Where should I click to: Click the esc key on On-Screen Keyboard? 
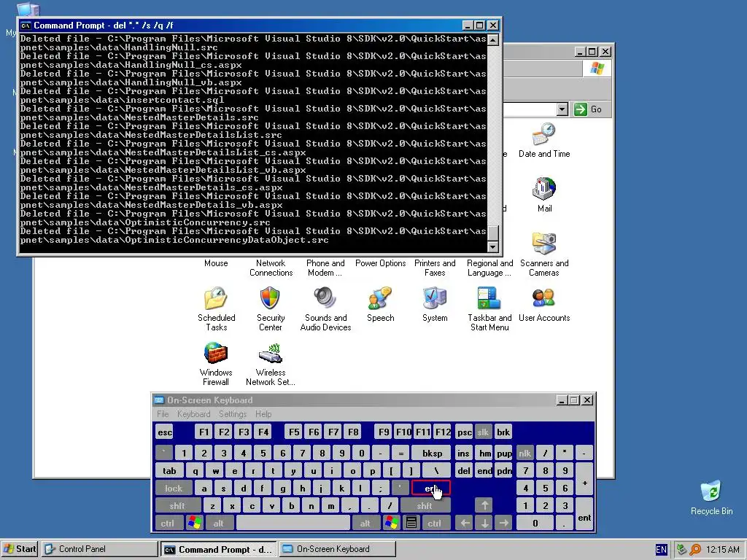coord(165,432)
